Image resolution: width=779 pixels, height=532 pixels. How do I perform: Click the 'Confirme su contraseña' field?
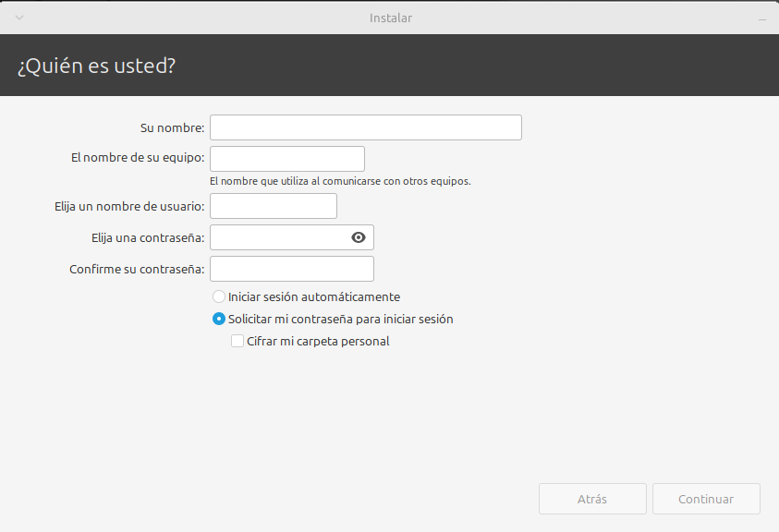tap(292, 269)
